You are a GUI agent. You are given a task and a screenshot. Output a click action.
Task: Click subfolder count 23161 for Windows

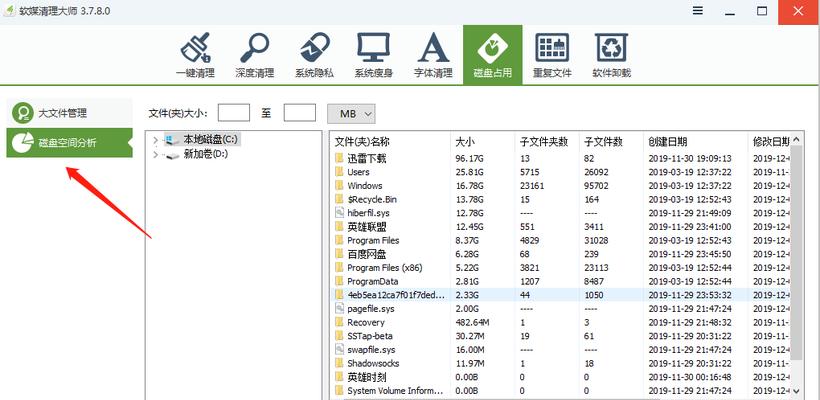(532, 186)
